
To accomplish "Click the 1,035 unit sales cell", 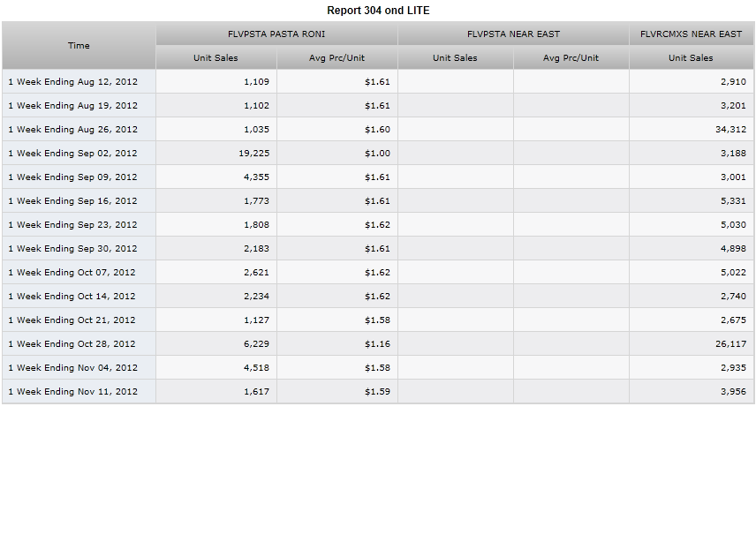I will tap(216, 129).
